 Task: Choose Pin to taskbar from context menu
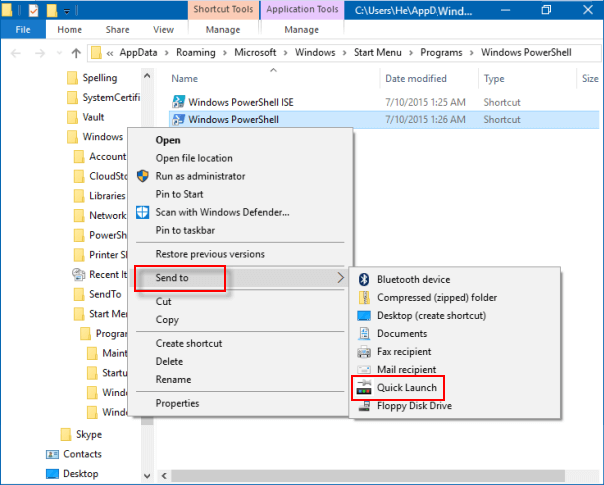[x=185, y=230]
